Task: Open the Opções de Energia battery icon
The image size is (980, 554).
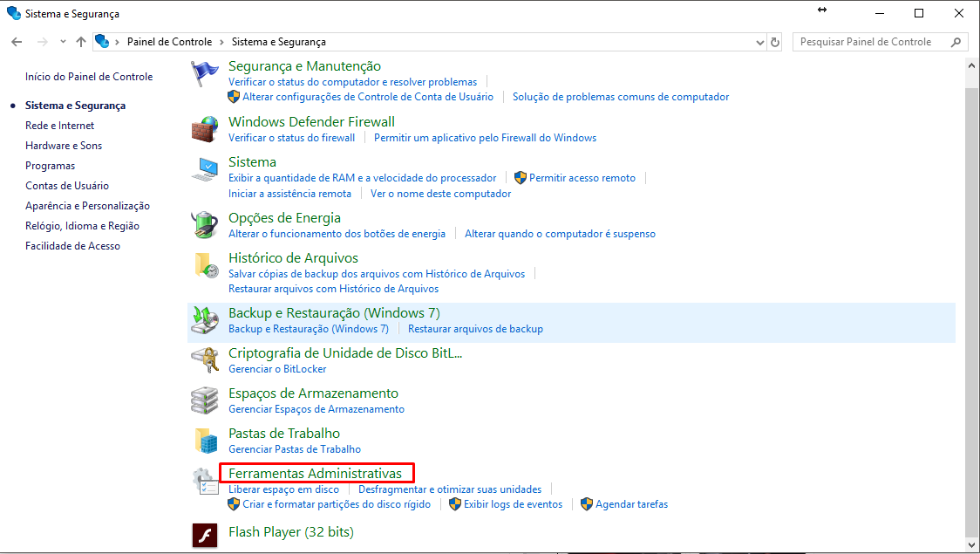Action: [204, 225]
